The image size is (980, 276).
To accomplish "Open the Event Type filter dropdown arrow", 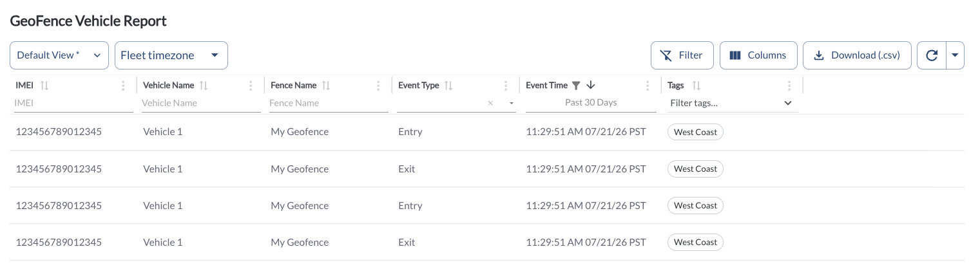I will [512, 103].
